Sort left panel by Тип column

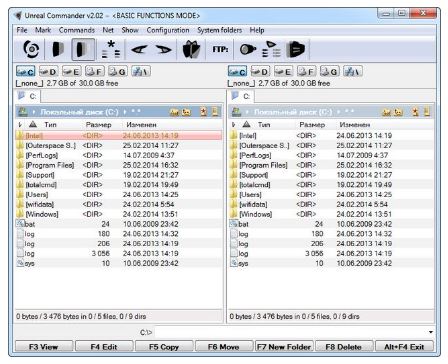[50, 125]
